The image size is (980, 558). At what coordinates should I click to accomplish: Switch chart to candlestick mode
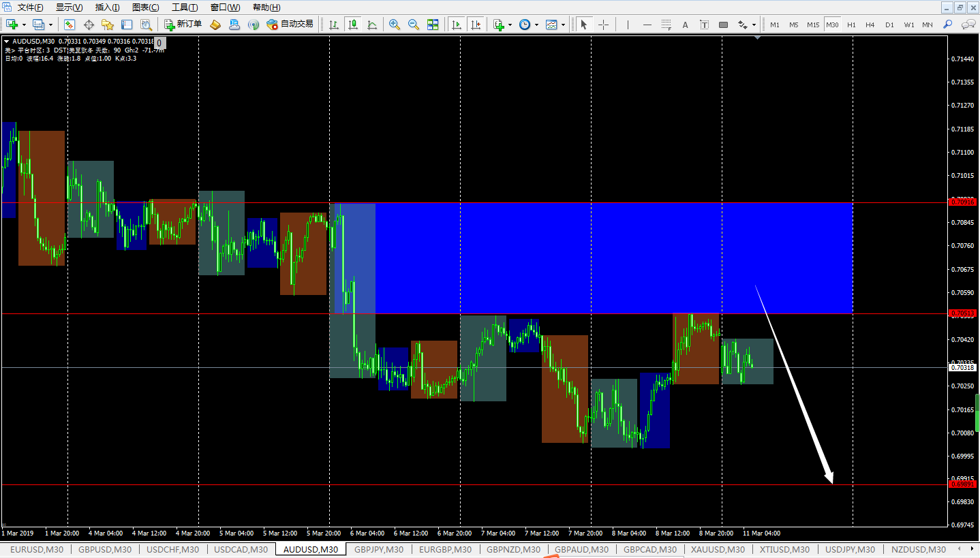click(x=352, y=25)
